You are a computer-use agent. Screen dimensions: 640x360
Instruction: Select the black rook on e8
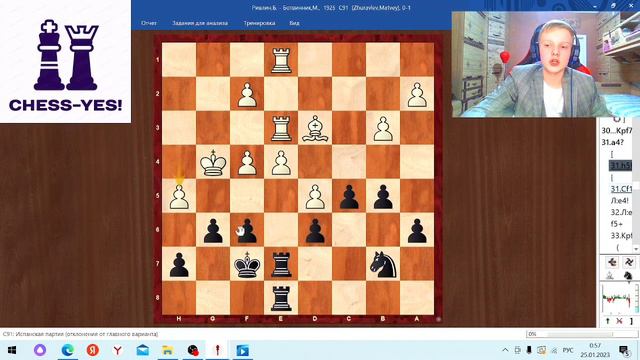(x=281, y=299)
